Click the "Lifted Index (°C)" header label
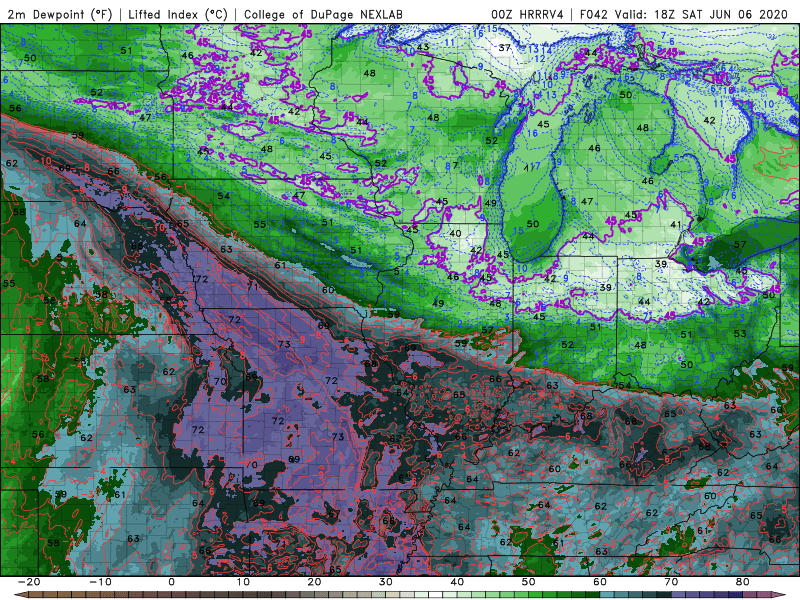This screenshot has width=800, height=600. point(178,14)
